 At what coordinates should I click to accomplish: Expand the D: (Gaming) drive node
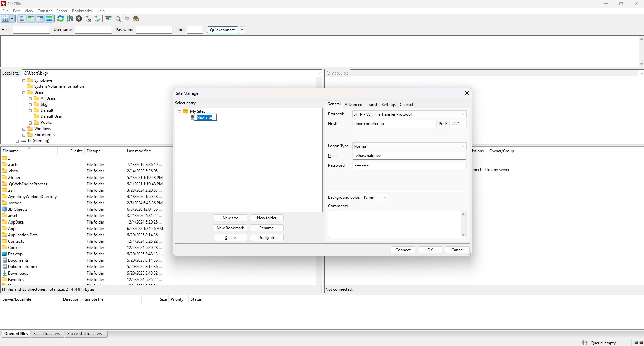pos(17,141)
